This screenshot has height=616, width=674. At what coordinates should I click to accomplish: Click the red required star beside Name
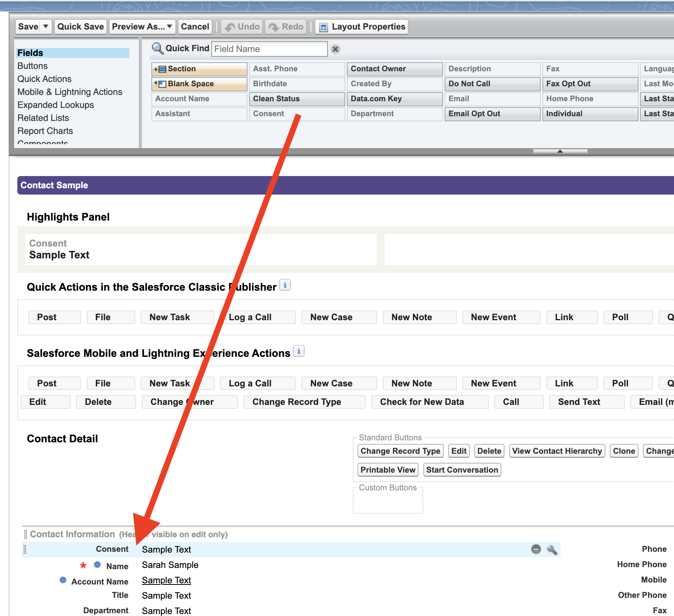pos(83,566)
